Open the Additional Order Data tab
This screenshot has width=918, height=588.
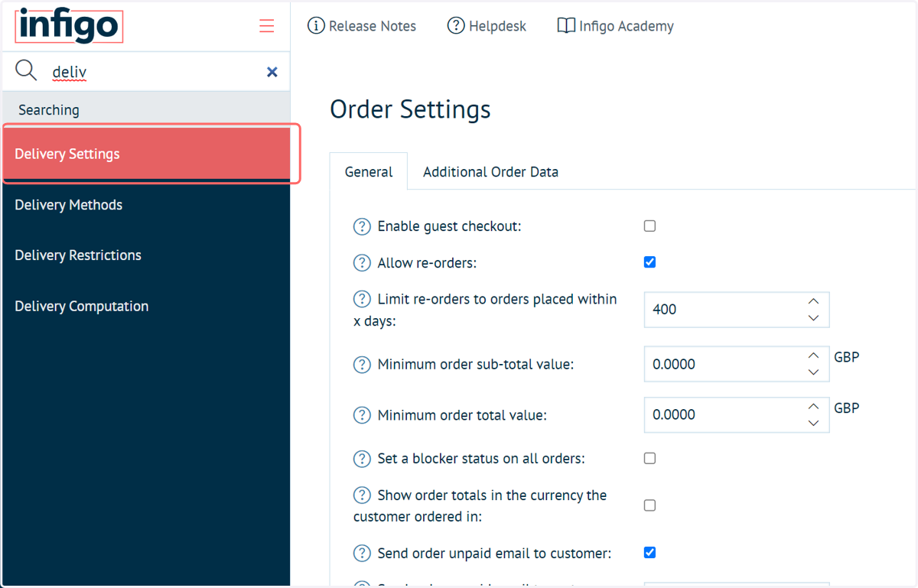490,172
